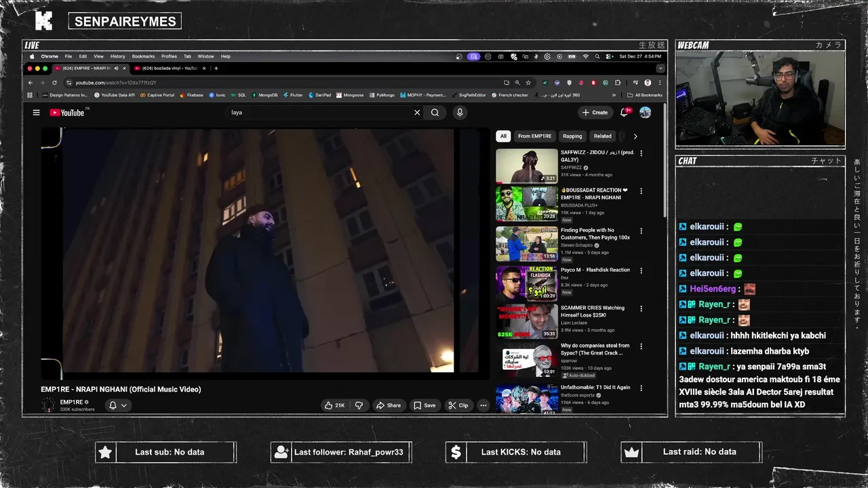Like the video with 21K likes

[x=335, y=405]
